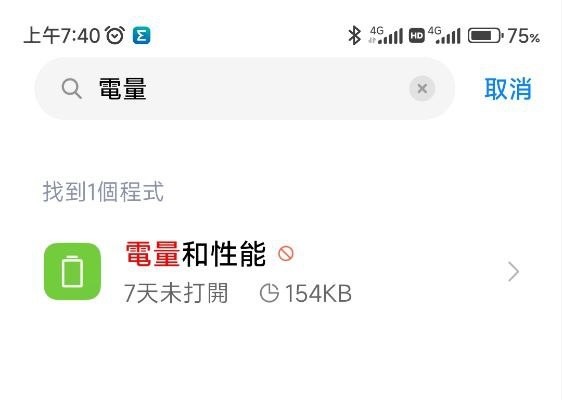Tap the second 4G signal bars after HD
Viewport: 562px width, 400px height.
444,35
